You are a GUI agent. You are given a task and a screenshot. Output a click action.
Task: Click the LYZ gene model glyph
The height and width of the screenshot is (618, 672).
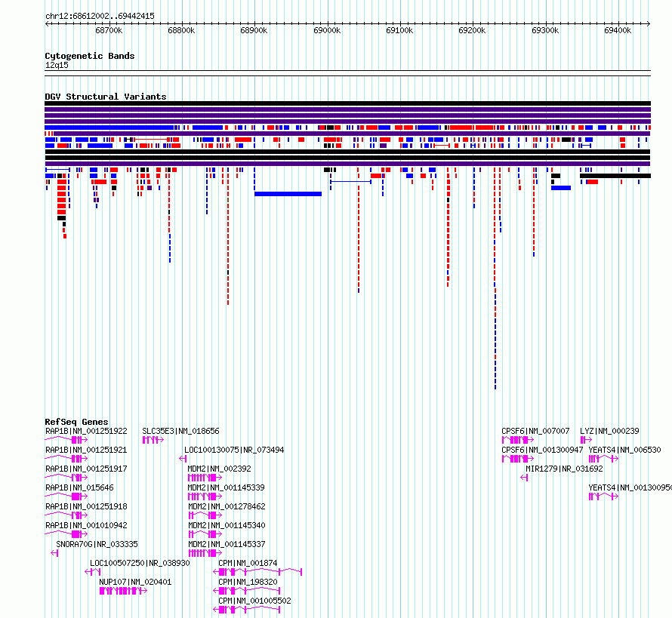point(586,440)
